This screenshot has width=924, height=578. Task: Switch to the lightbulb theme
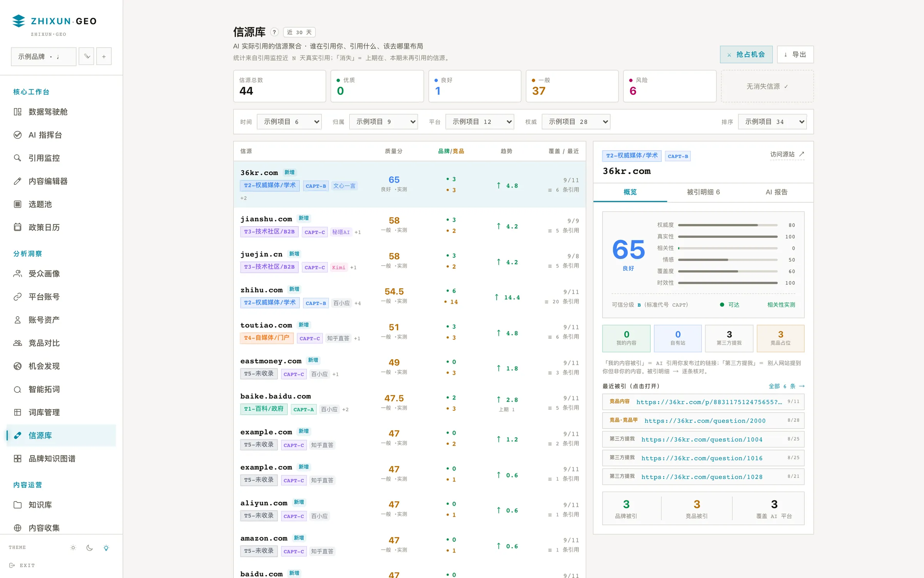(x=106, y=548)
